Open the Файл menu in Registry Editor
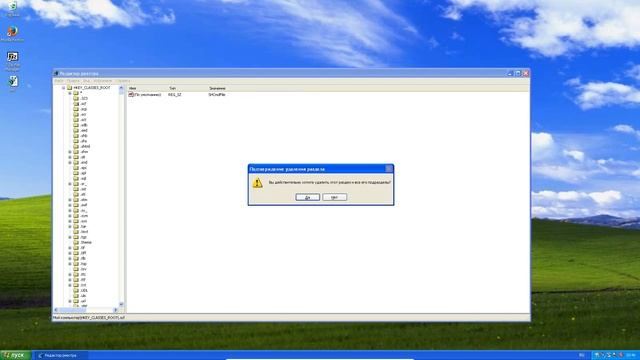Image resolution: width=640 pixels, height=360 pixels. click(59, 81)
